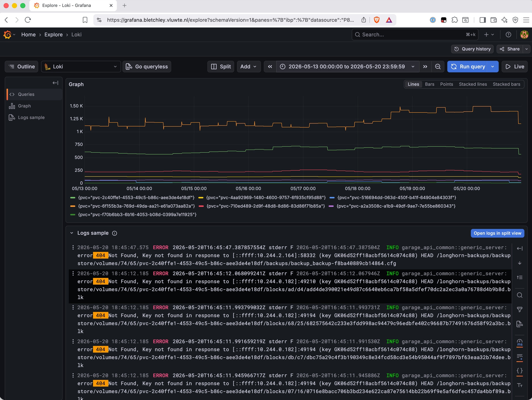Toggle log sort order icon
Viewport: 532px width, 400px height.
pos(519,277)
